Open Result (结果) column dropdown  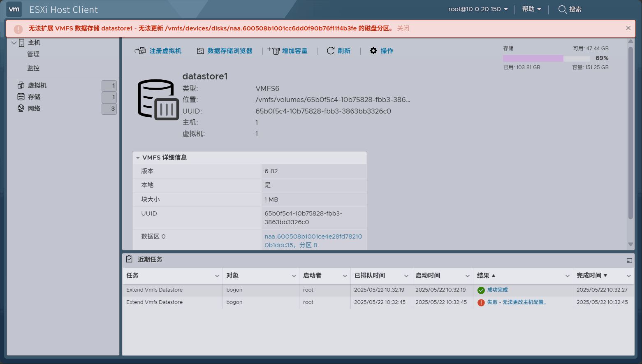[x=568, y=276]
